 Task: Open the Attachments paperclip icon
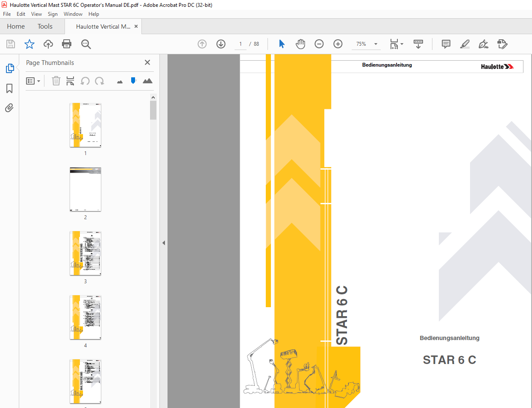[x=9, y=108]
